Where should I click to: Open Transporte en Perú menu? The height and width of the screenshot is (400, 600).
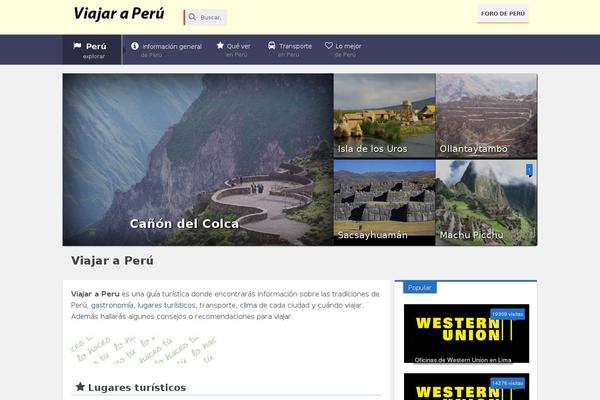click(x=290, y=50)
